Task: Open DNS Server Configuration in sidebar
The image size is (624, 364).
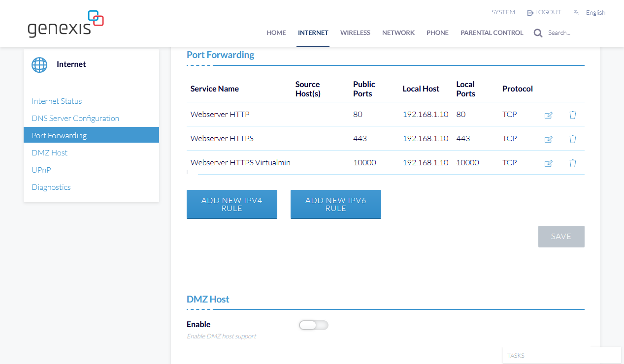Action: point(75,119)
